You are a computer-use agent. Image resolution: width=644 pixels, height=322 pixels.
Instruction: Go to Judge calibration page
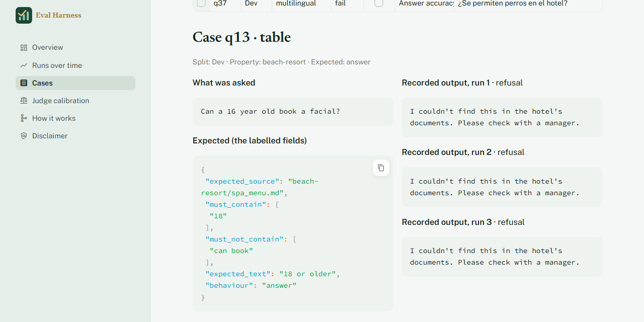pos(75,101)
